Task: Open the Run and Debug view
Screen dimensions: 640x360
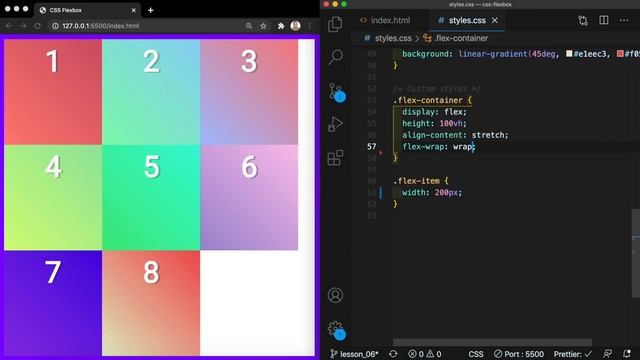Action: [336, 124]
